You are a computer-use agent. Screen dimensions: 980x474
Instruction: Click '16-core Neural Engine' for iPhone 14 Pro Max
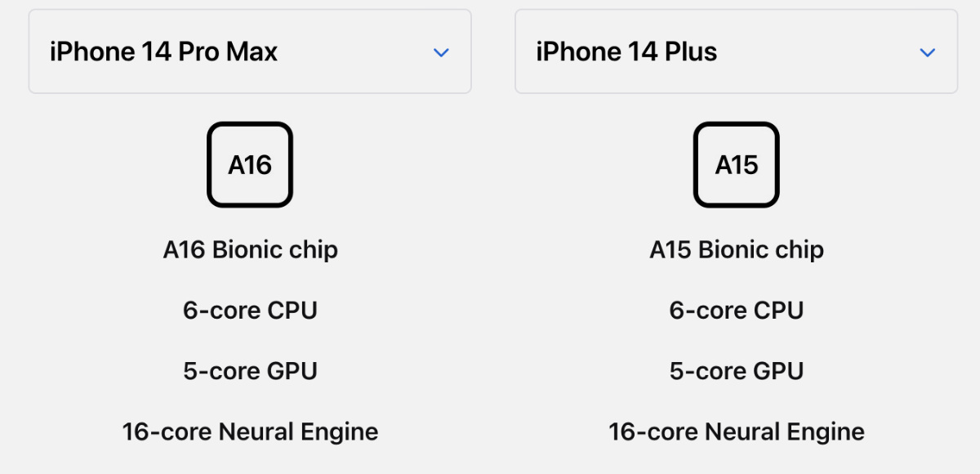tap(250, 432)
